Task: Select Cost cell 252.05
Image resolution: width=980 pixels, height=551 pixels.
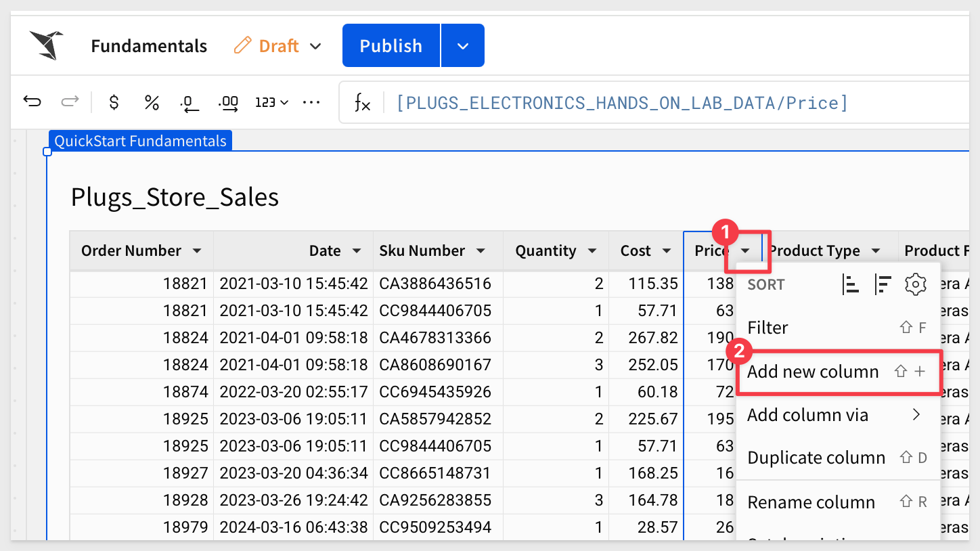Action: (646, 365)
